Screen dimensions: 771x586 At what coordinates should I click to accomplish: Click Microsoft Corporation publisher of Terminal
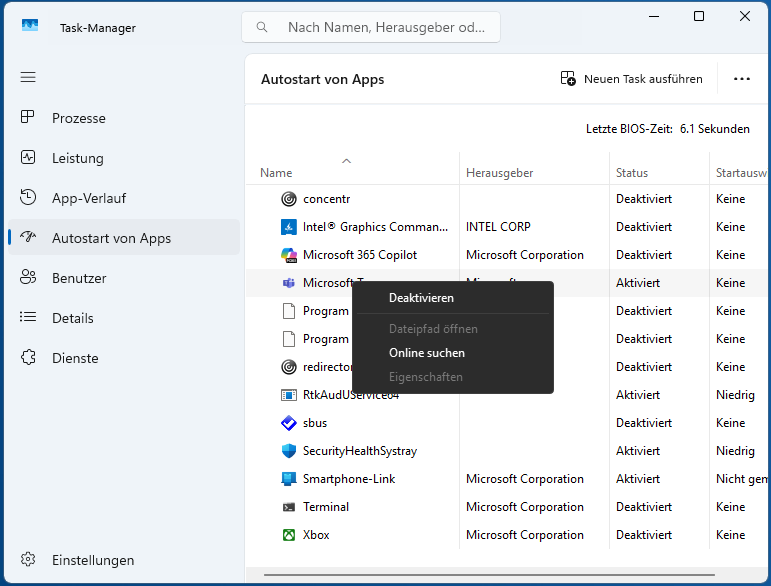point(524,507)
